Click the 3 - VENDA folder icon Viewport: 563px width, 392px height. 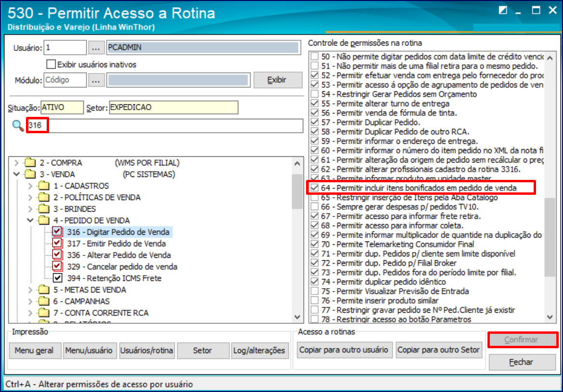tap(30, 175)
